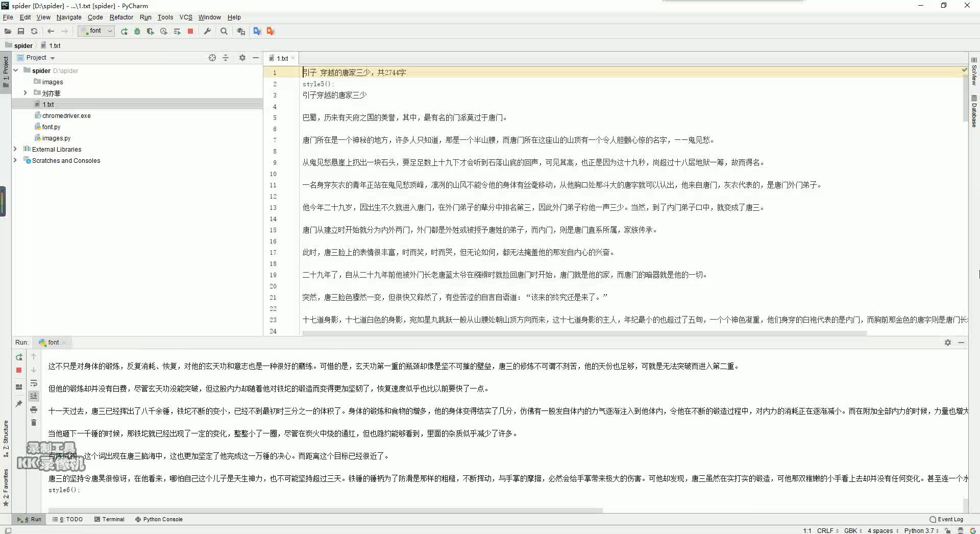Open the Refactor menu

[x=121, y=17]
